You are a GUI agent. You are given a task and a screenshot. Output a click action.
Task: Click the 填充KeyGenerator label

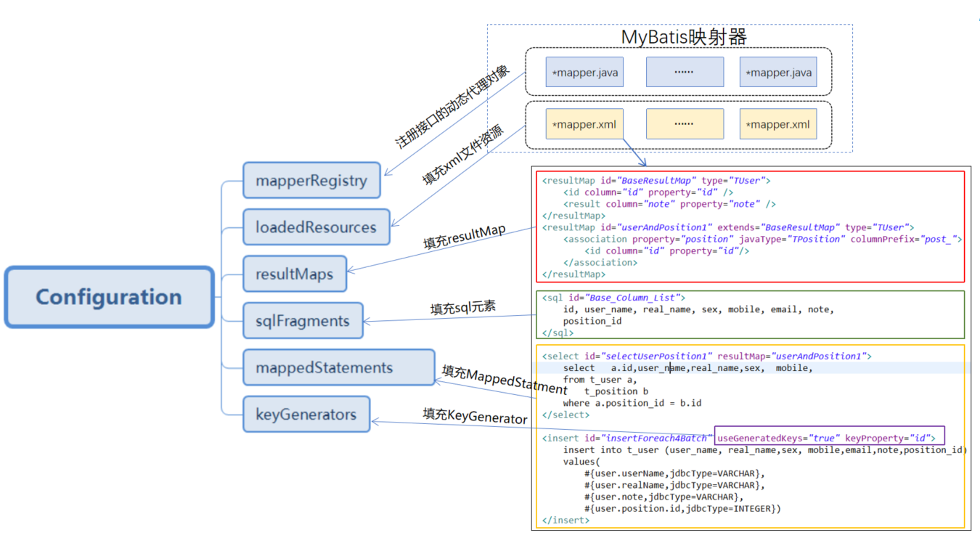pyautogui.click(x=475, y=416)
